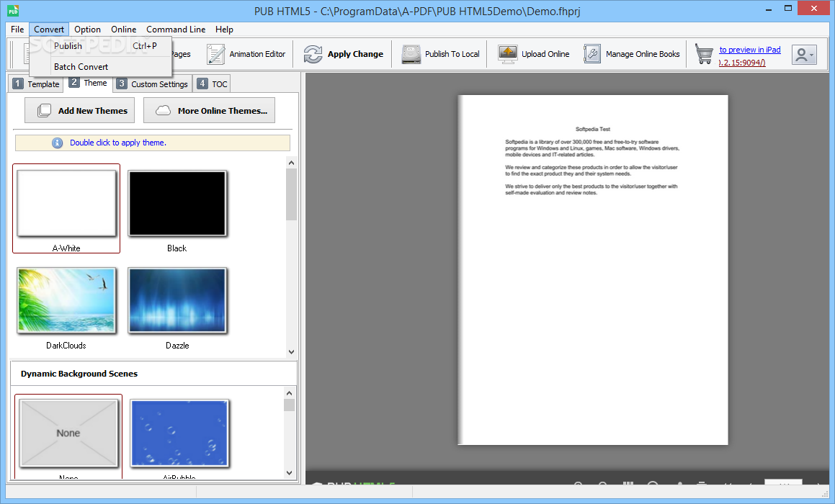Click the More Online Themes button label
The height and width of the screenshot is (504, 835).
click(223, 111)
